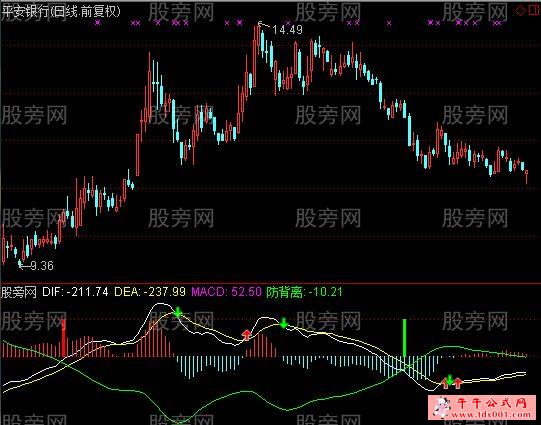
Task: Click the 平安银行(日线.前复权) chart title
Action: tap(61, 11)
